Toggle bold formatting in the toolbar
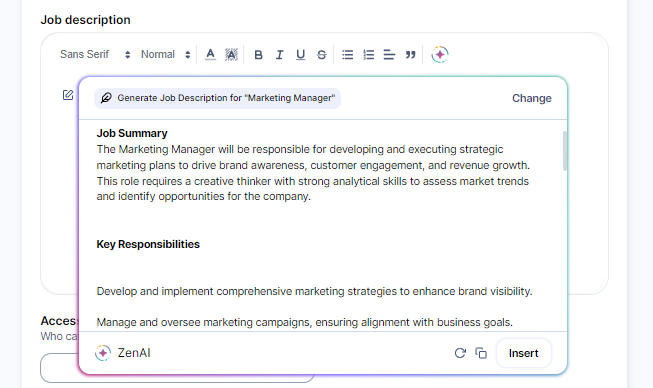 258,55
